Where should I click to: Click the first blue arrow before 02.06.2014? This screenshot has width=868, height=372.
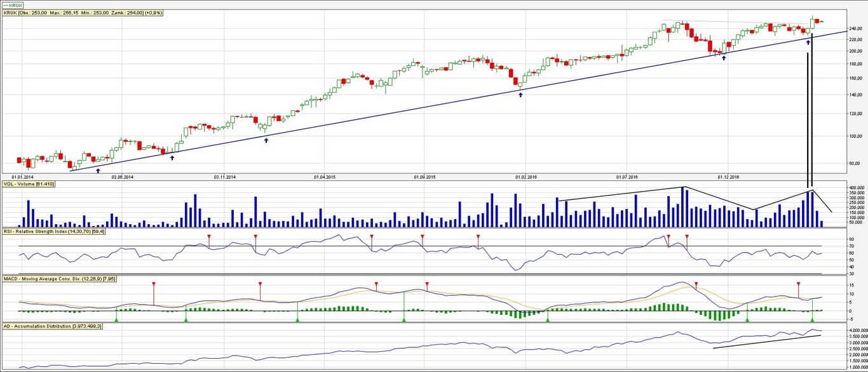pos(97,170)
